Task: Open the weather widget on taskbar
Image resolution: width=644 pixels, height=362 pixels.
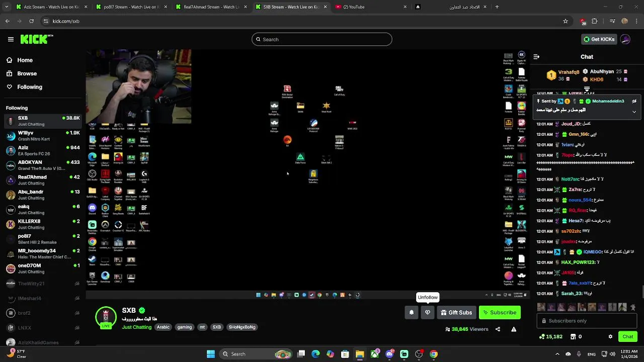Action: [x=17, y=354]
